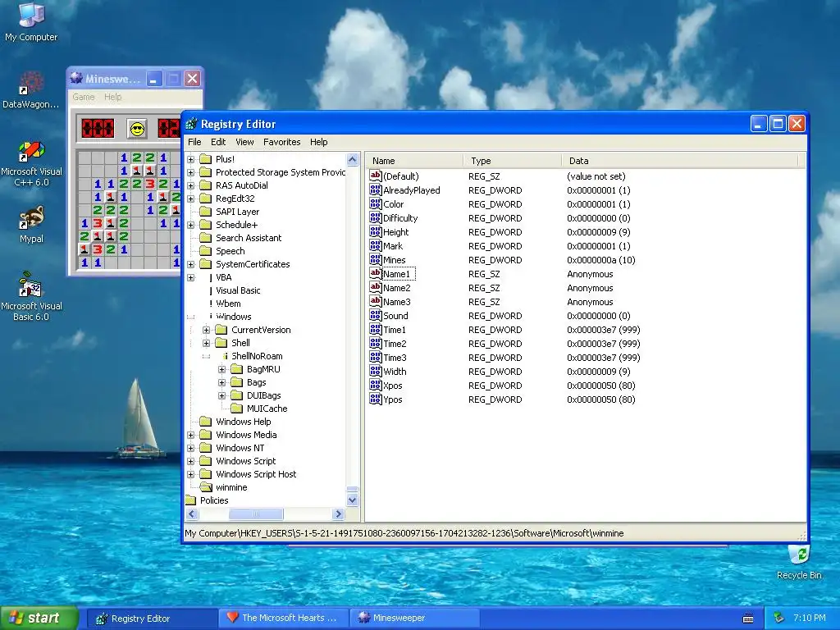This screenshot has width=840, height=630.
Task: Open the Minesweeper Game menu
Action: pyautogui.click(x=84, y=97)
